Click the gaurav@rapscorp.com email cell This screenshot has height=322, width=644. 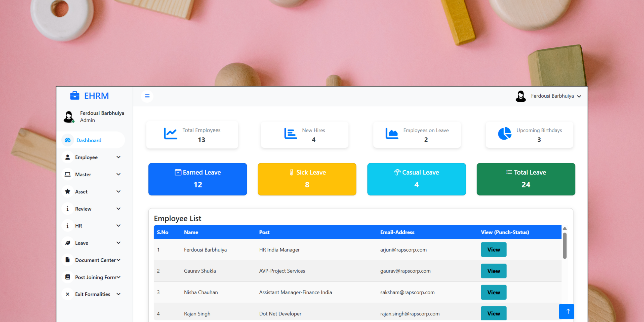click(405, 271)
